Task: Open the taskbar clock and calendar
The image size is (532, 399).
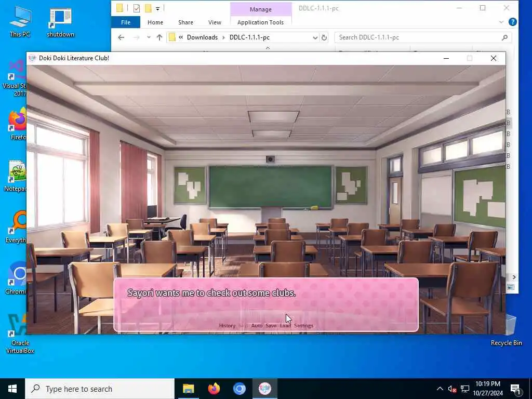Action: (487, 389)
